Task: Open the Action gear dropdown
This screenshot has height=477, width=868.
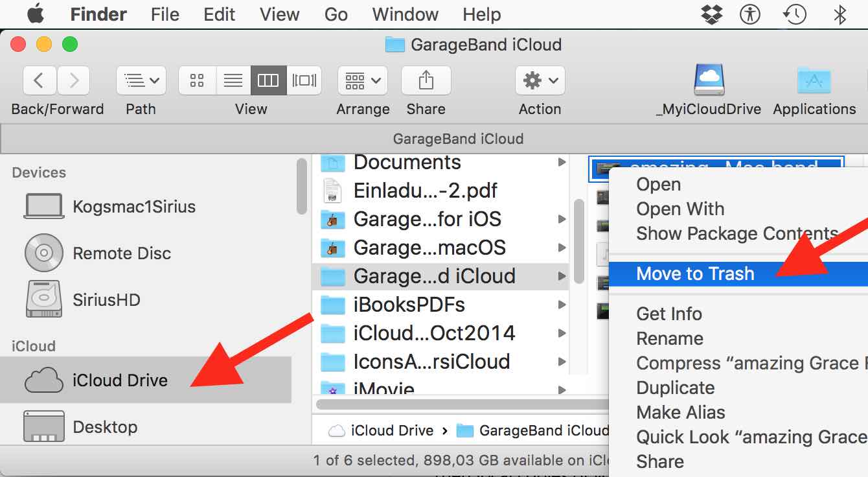Action: [540, 80]
